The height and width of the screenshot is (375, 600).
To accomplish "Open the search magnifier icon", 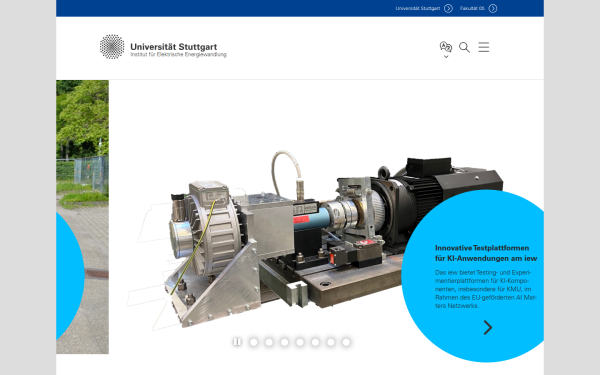I will 464,47.
